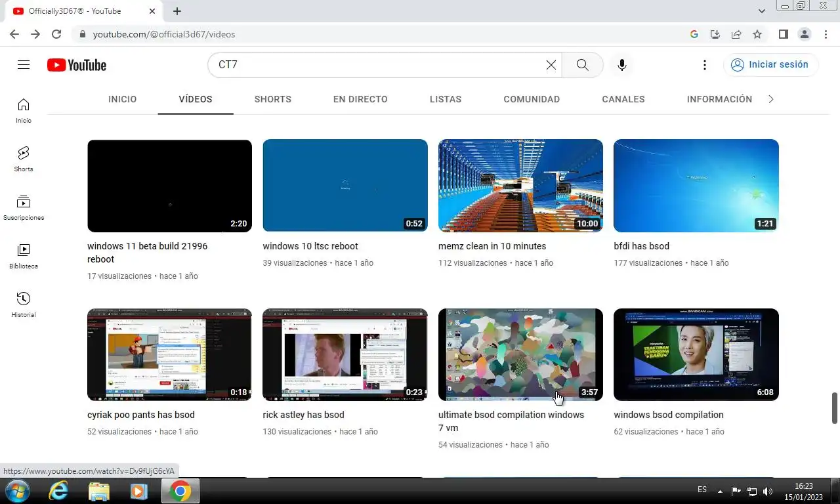Open Suscripciones in the sidebar

coord(24,207)
